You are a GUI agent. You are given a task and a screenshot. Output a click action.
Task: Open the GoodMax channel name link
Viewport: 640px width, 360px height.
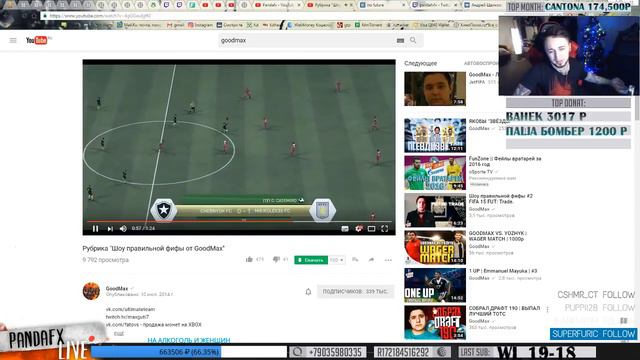117,288
